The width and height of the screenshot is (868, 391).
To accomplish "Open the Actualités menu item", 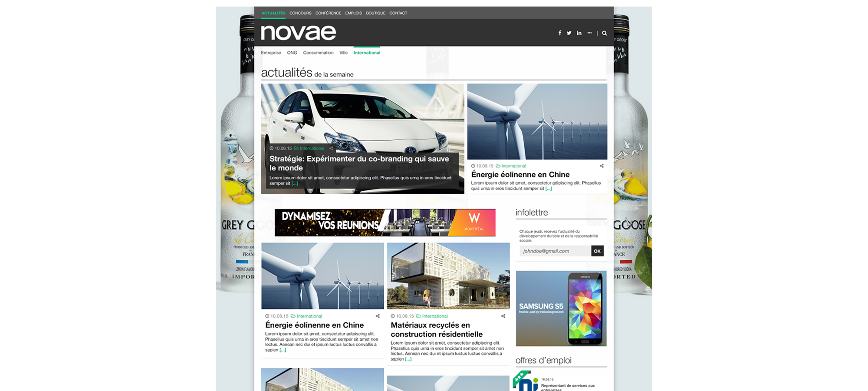I will point(273,13).
